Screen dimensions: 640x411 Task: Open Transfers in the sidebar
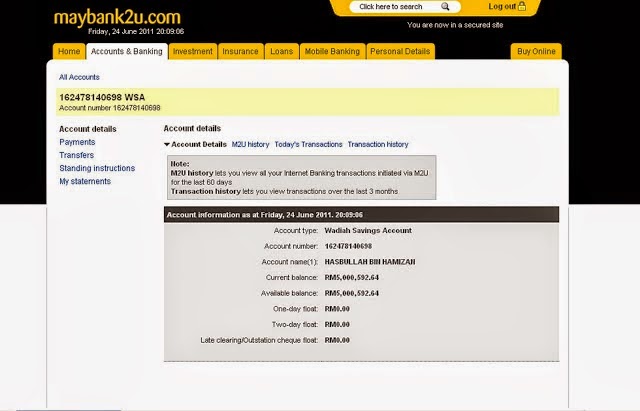(76, 155)
